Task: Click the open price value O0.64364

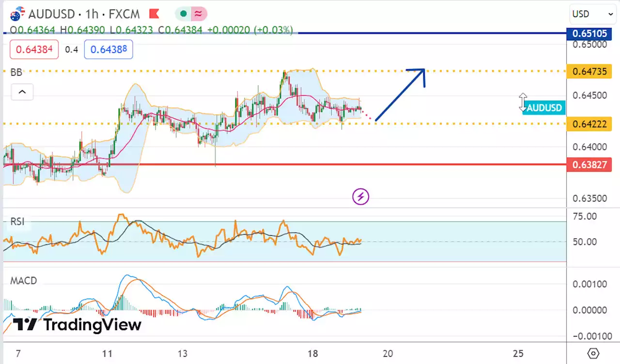Action: [33, 30]
